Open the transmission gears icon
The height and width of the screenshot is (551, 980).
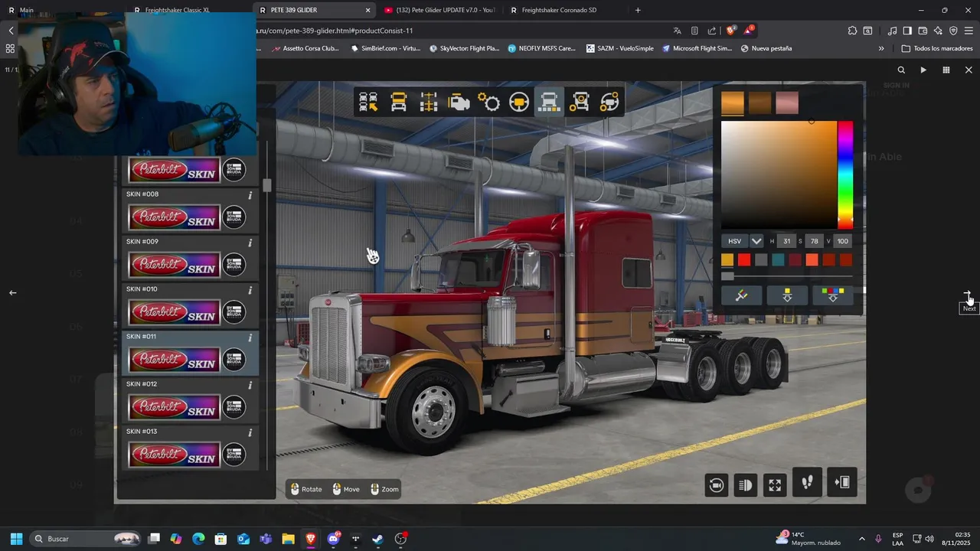coord(488,102)
